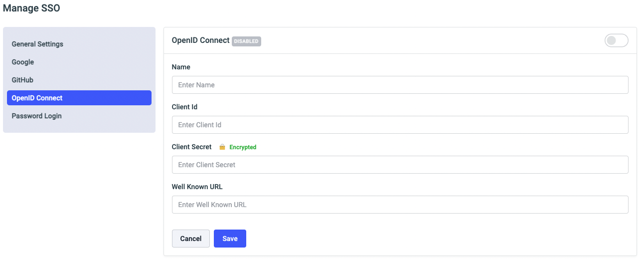Enable the OpenID Connect toggle switch

[x=616, y=41]
